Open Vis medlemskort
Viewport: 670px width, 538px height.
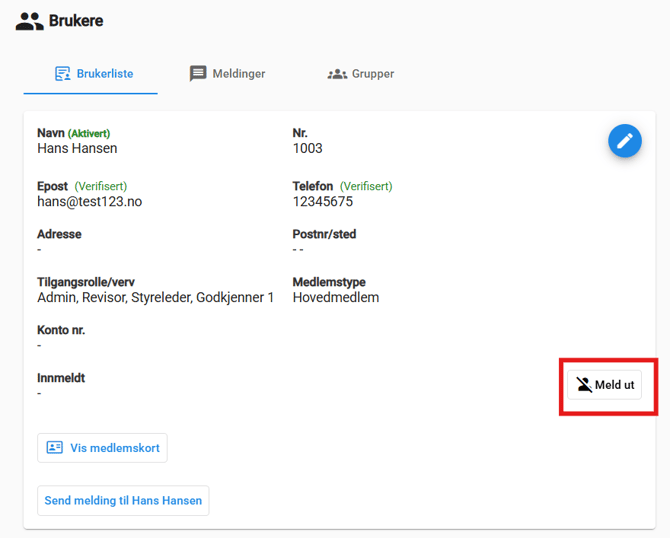point(114,448)
